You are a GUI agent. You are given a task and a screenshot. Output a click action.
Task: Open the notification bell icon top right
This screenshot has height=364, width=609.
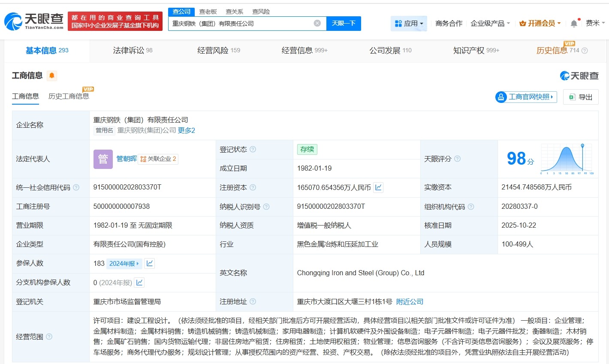pyautogui.click(x=574, y=23)
